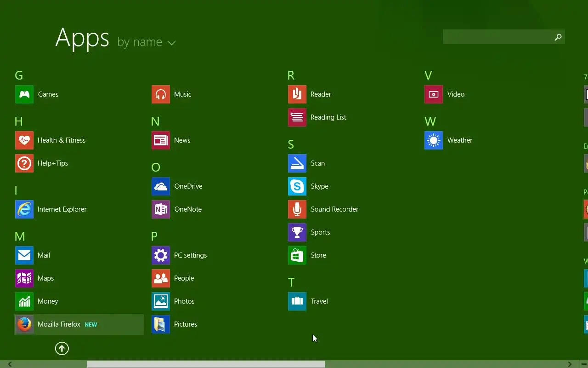Select the letter V group header
588x368 pixels.
[x=428, y=75]
